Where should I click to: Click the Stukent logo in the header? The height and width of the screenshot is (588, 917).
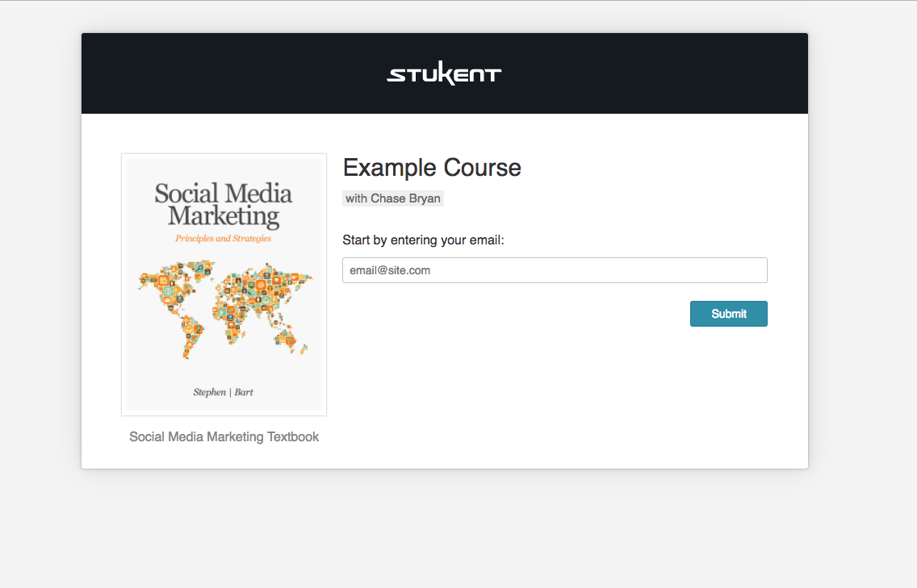(444, 74)
